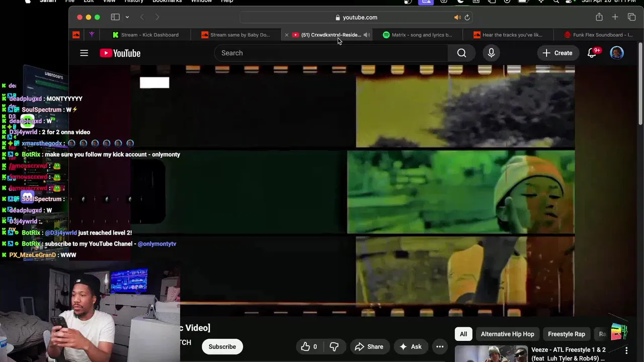
Task: Select the Freestyle Rap chip
Action: 566,334
